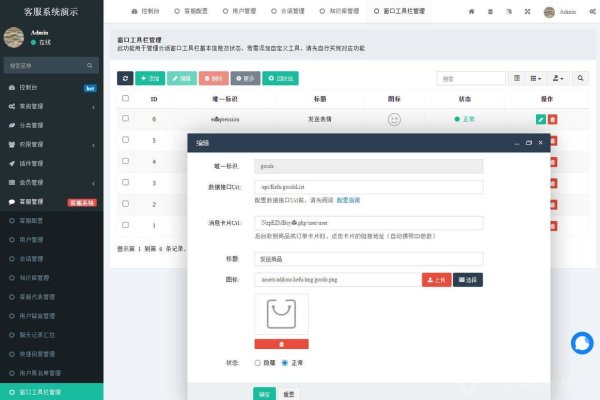Click the clear cache trash icon in top bar
Viewport: 600px width, 400px height.
coord(490,11)
